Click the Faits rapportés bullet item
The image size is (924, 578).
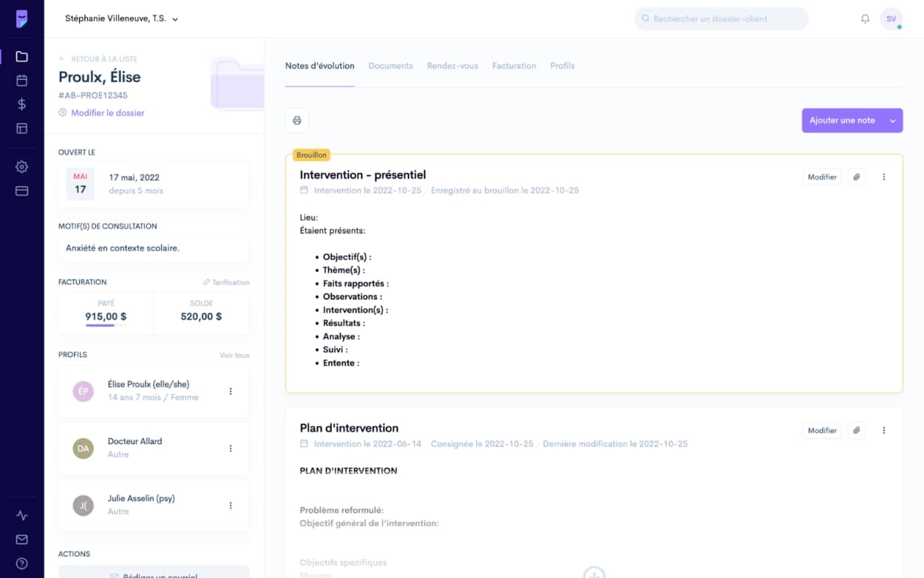tap(356, 284)
